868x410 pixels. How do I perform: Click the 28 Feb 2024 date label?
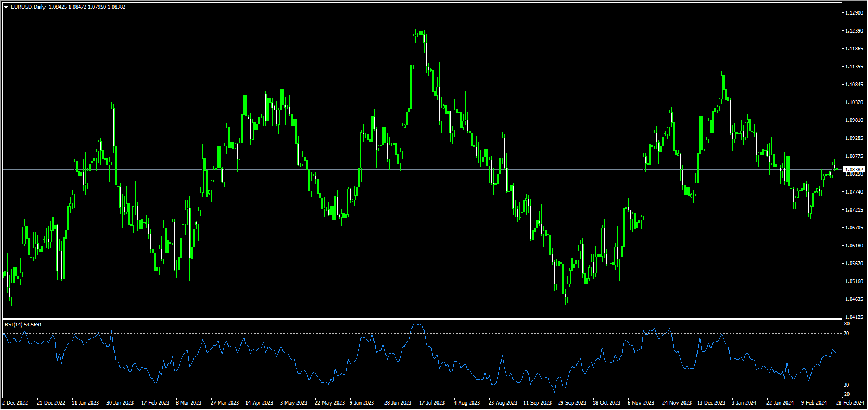tap(850, 403)
